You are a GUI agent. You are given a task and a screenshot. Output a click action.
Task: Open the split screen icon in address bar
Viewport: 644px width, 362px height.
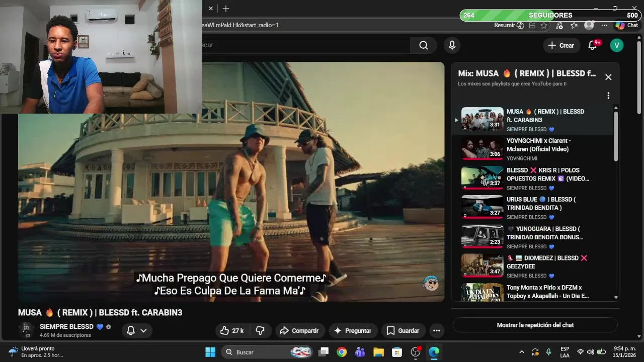[x=532, y=25]
